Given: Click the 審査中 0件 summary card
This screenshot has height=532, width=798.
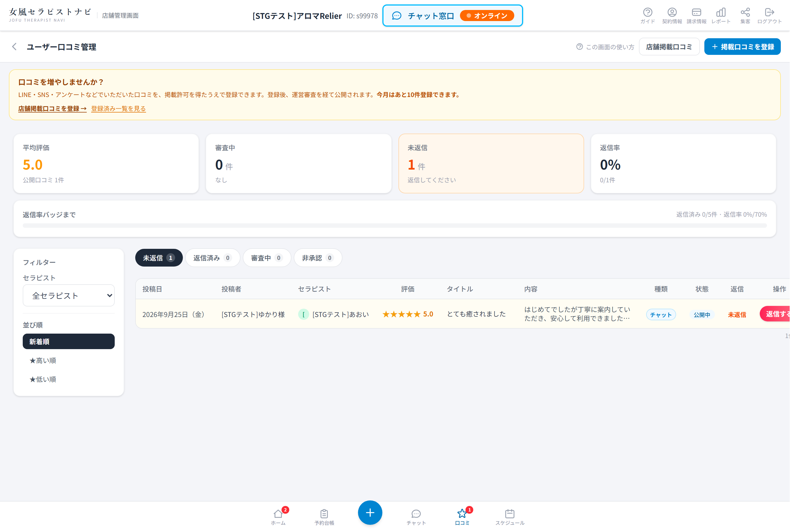Looking at the screenshot, I should 302,165.
